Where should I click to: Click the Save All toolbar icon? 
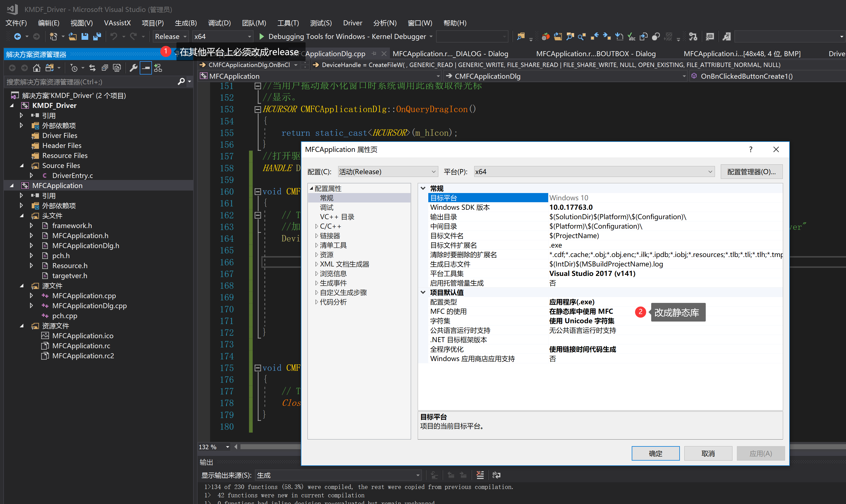click(x=97, y=36)
